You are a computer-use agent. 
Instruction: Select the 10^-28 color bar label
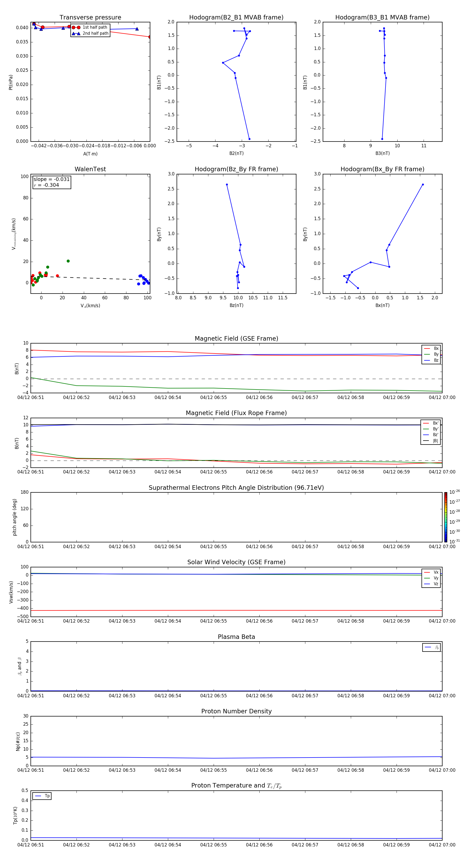pos(455,512)
